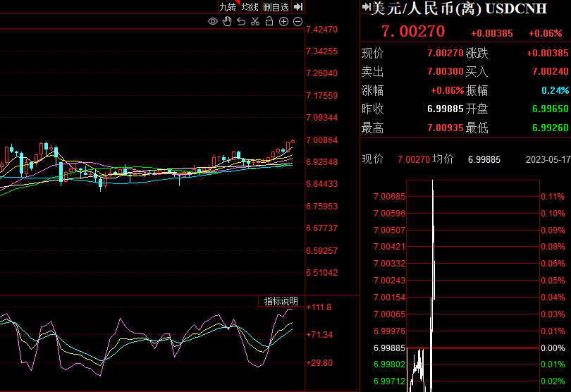Select the 现价 label in quote table

pyautogui.click(x=373, y=53)
